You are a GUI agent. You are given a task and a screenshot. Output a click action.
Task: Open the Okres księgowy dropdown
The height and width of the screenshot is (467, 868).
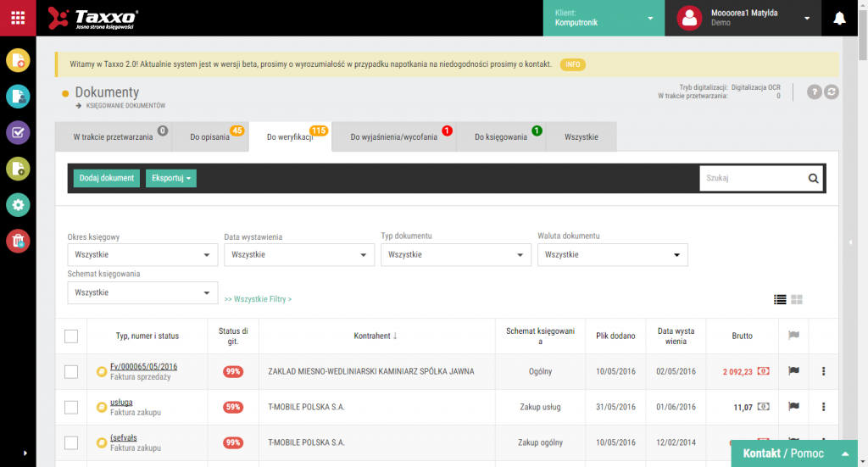click(142, 254)
